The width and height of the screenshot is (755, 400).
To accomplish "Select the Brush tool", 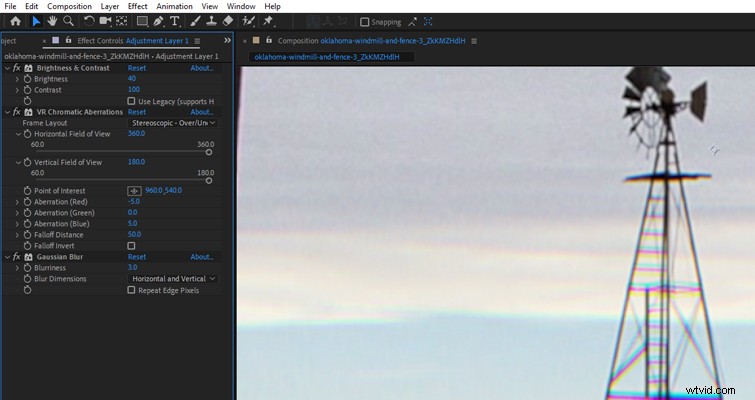I will (195, 21).
